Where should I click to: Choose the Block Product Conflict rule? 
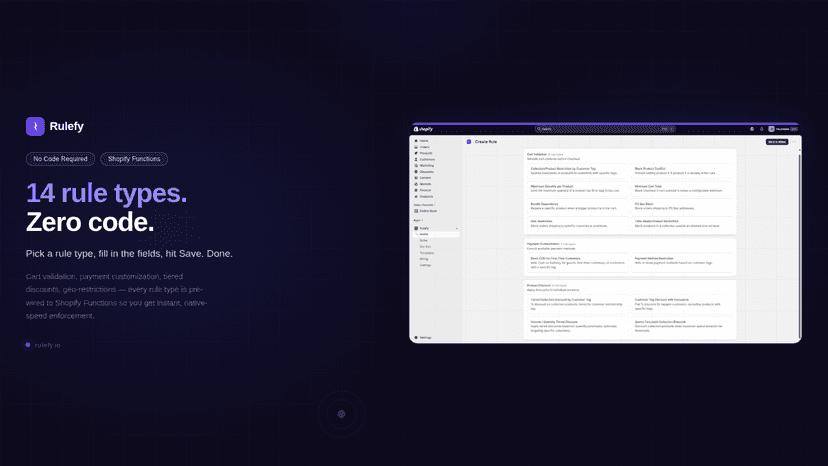(682, 171)
